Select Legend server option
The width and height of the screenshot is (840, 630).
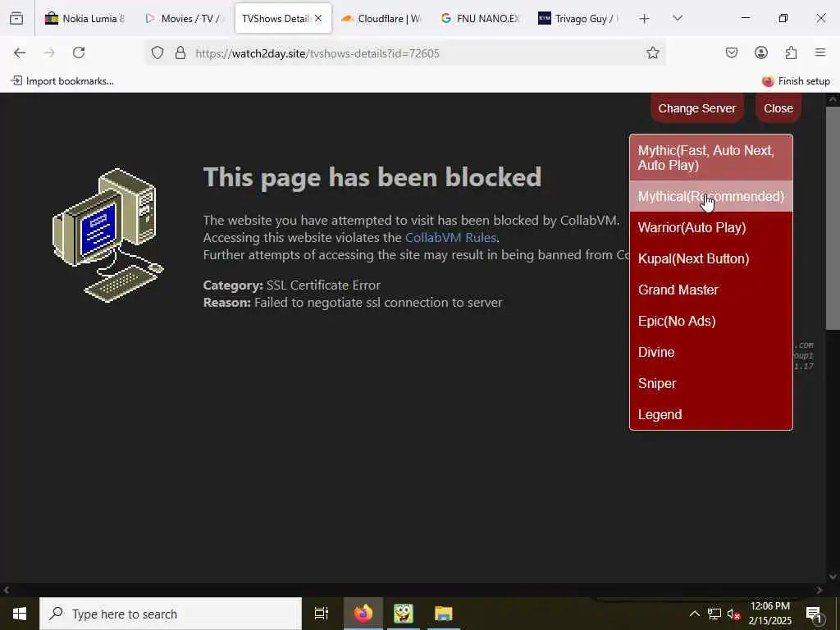coord(711,414)
